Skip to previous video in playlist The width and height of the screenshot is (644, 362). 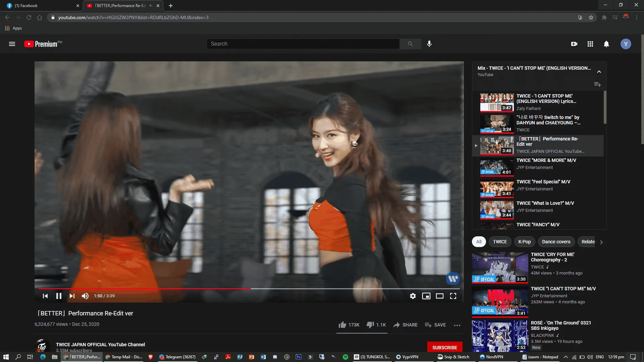pos(45,296)
